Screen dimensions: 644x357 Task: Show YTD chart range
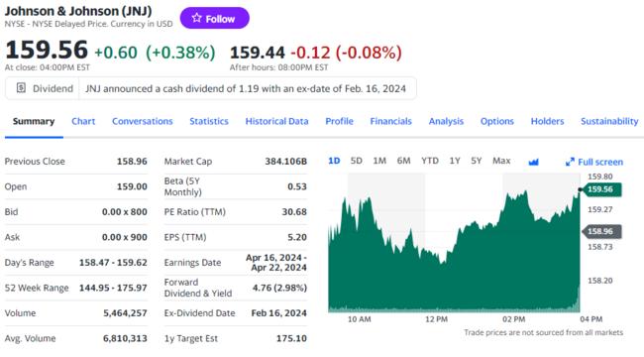pos(430,161)
